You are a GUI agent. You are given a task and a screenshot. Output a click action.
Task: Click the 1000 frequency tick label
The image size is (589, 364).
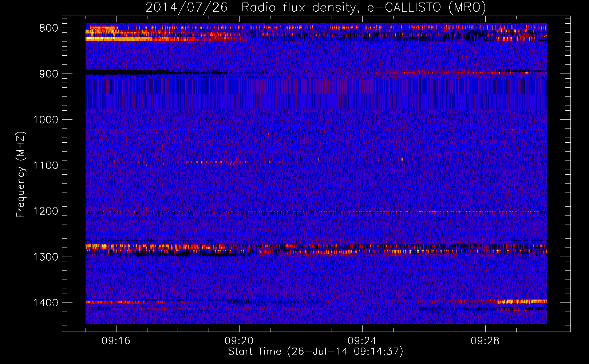pyautogui.click(x=46, y=120)
